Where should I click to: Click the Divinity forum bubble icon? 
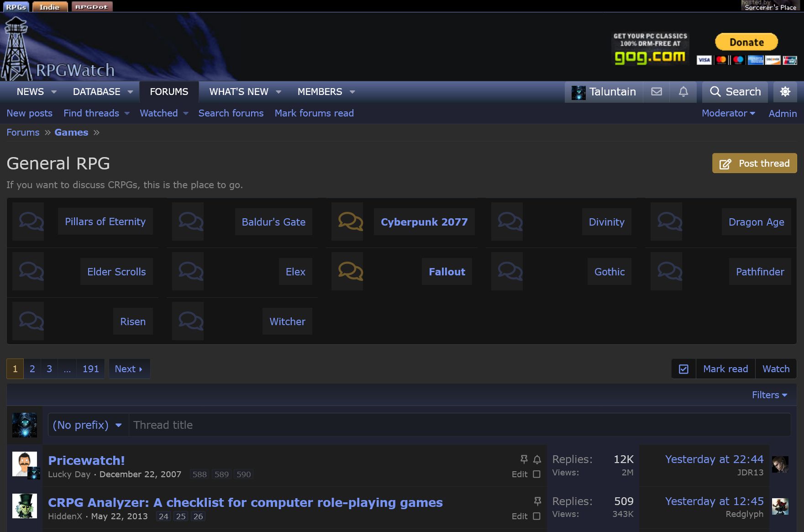(x=510, y=221)
